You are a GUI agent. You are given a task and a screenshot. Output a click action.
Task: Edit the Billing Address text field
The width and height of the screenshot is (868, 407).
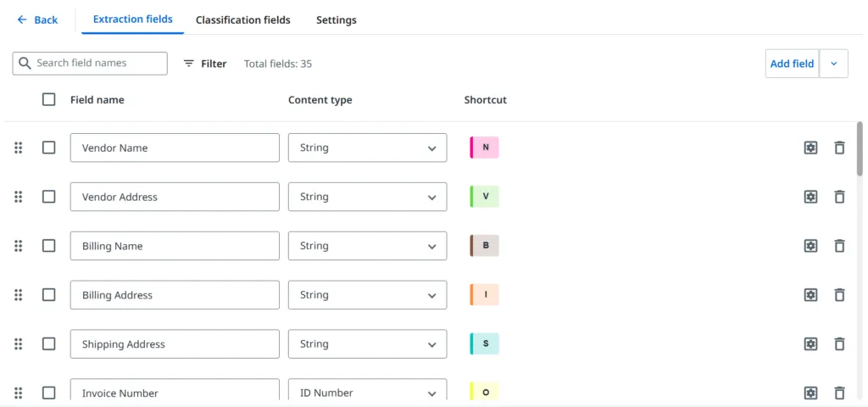click(x=175, y=294)
